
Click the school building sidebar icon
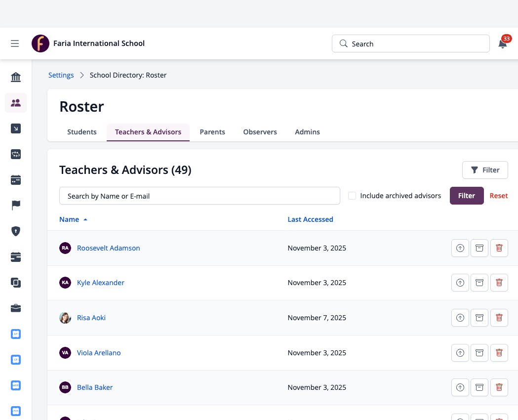pos(16,77)
